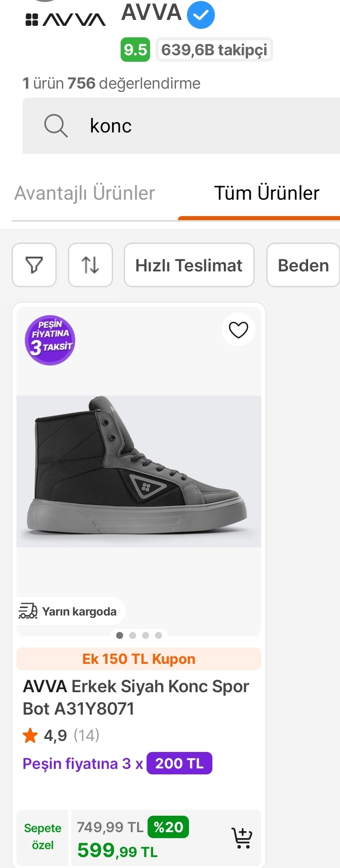Select the Tüm Ürünler tab
The image size is (340, 868).
[267, 193]
